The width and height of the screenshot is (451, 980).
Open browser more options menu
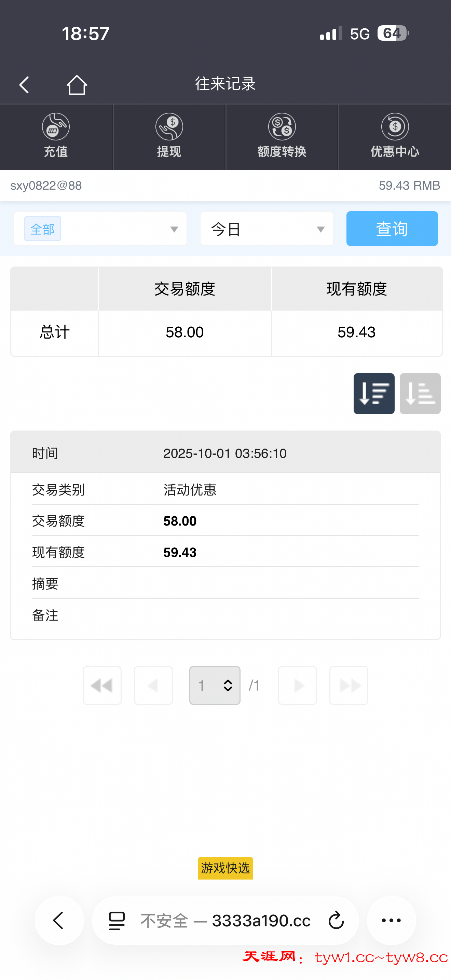point(391,921)
